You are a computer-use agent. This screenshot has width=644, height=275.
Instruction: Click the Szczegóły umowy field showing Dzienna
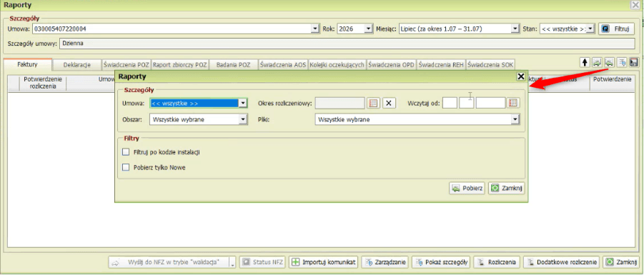pyautogui.click(x=347, y=43)
